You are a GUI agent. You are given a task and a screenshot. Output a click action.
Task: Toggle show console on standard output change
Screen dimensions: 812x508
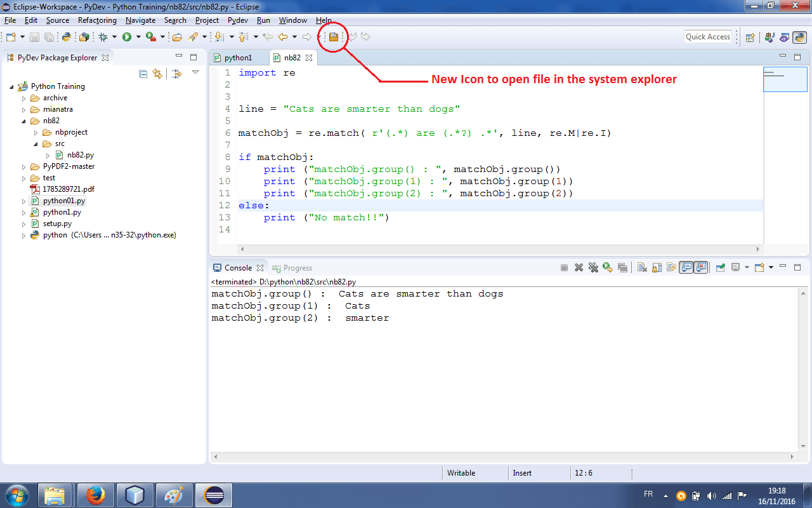tap(686, 268)
